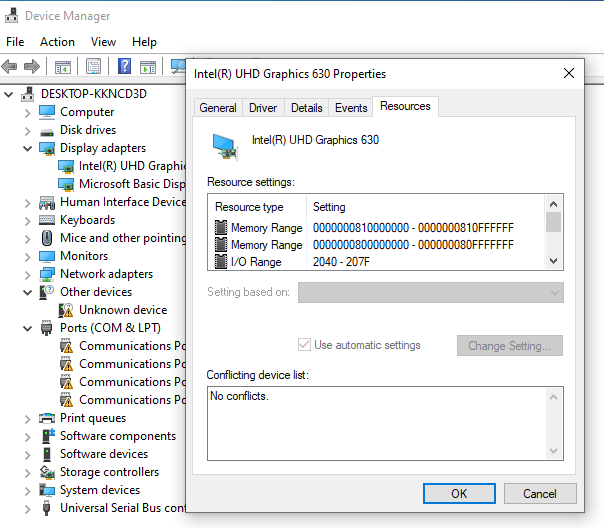This screenshot has height=528, width=604.
Task: Click the Keyboards category icon
Action: coord(47,220)
